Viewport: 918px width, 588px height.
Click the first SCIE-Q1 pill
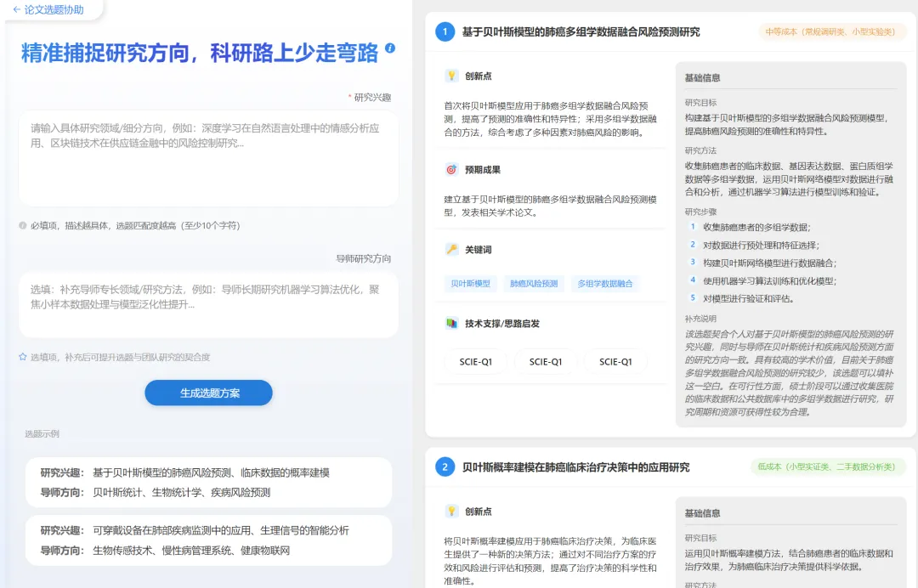(475, 362)
